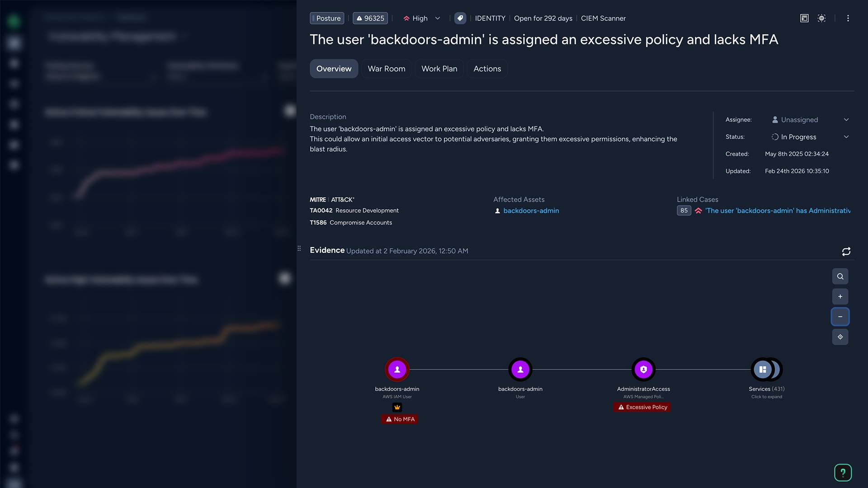Screen dimensions: 868x488
Task: Open the linked case about Administrative access
Action: click(778, 211)
